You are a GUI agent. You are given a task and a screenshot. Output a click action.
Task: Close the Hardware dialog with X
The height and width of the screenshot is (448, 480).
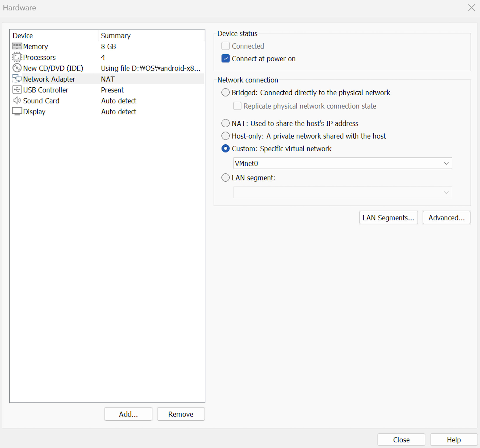tap(471, 8)
